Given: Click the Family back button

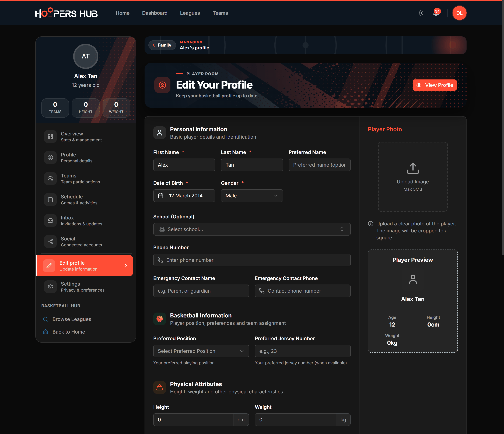Looking at the screenshot, I should tap(162, 45).
